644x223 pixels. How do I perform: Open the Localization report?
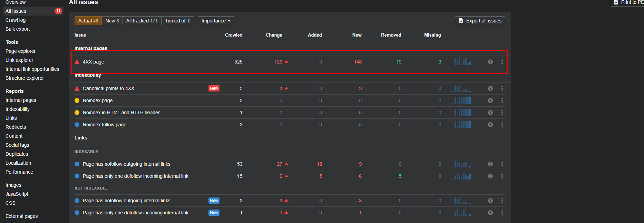[x=18, y=163]
